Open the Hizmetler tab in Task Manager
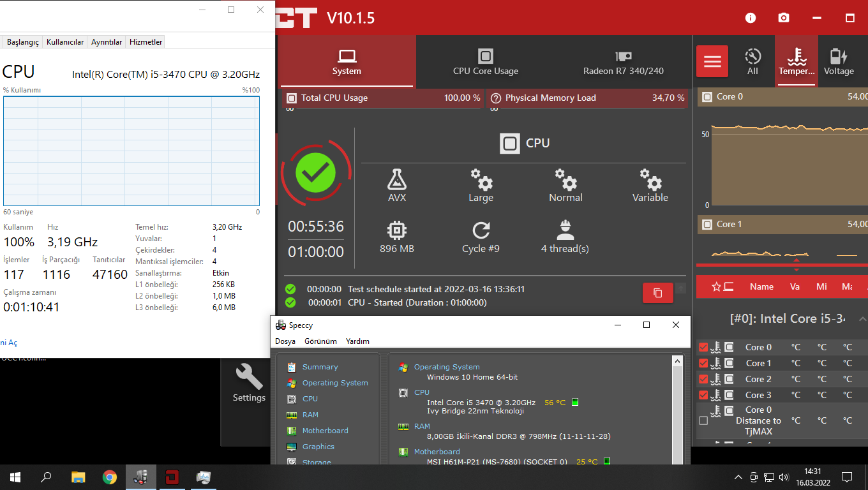This screenshot has width=868, height=490. coord(146,42)
